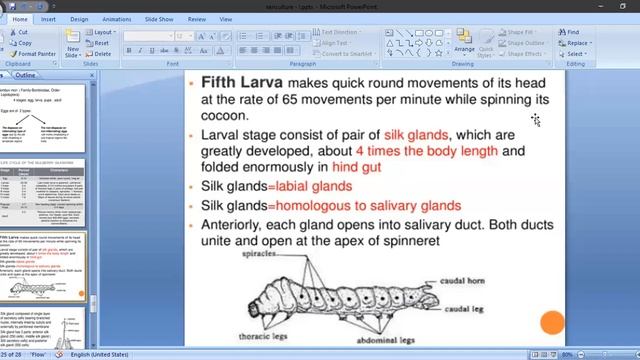Click Shape Effects button
The width and height of the screenshot is (640, 360).
pyautogui.click(x=522, y=54)
